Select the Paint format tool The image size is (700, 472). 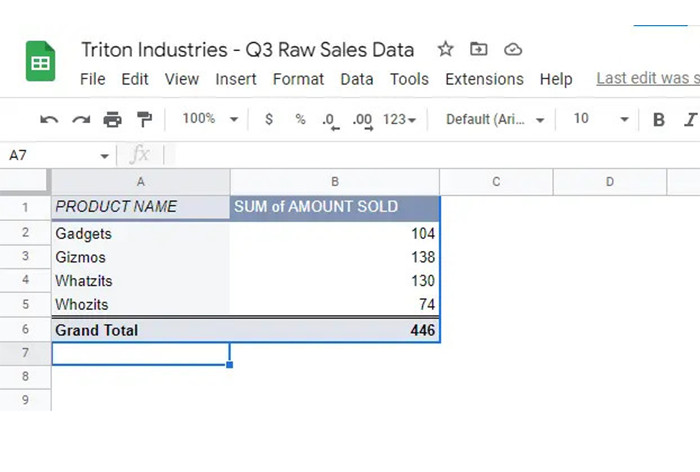(144, 120)
